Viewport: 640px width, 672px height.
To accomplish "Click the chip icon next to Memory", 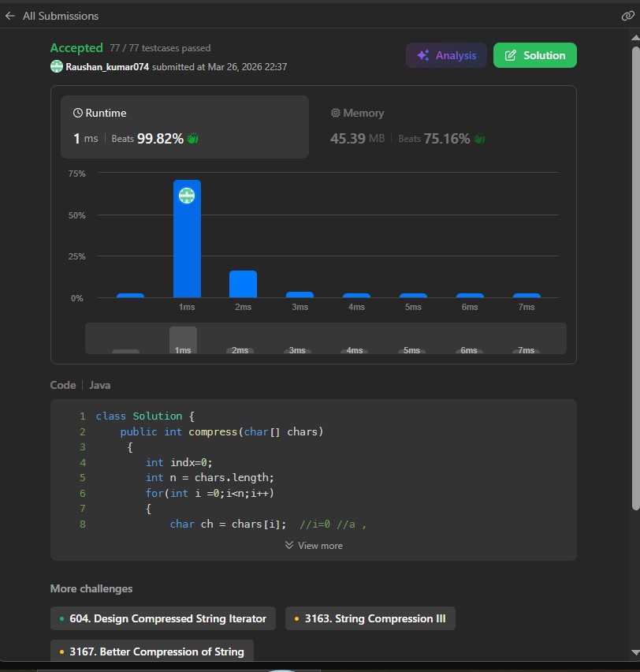I will [336, 114].
